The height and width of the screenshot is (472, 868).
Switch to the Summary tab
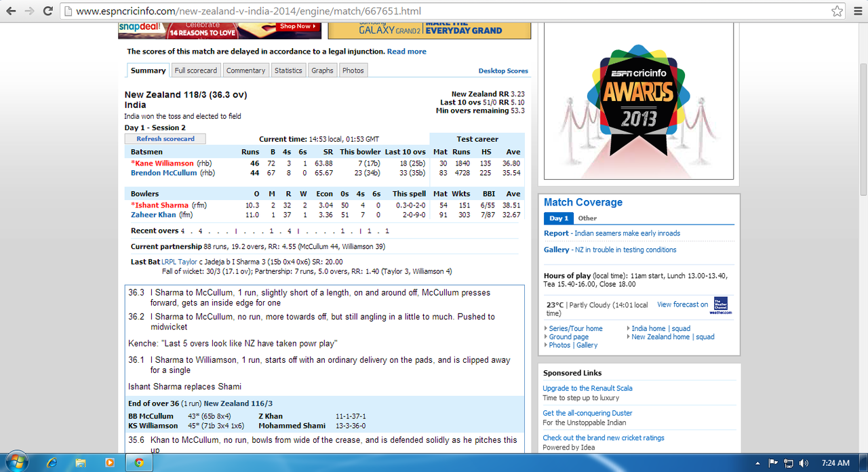(x=148, y=71)
